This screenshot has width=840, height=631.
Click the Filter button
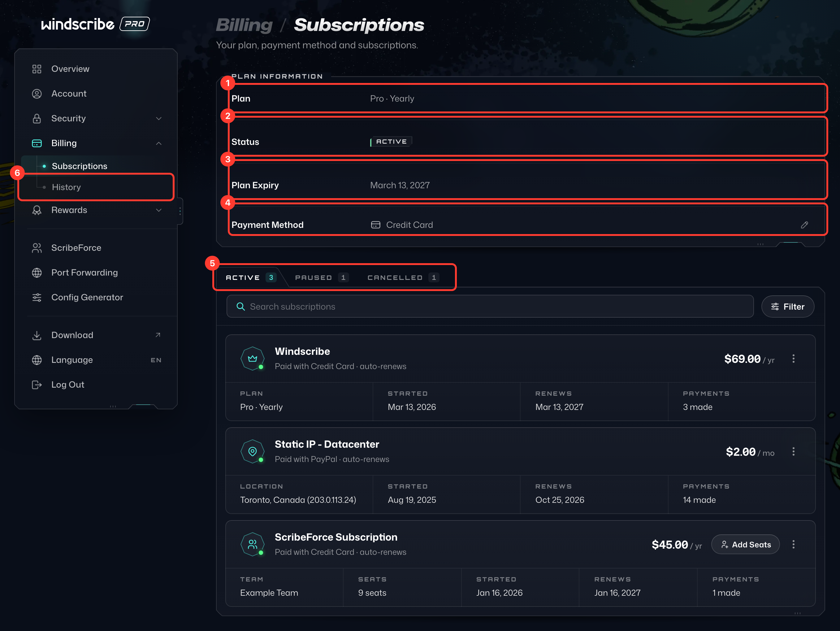click(x=788, y=307)
